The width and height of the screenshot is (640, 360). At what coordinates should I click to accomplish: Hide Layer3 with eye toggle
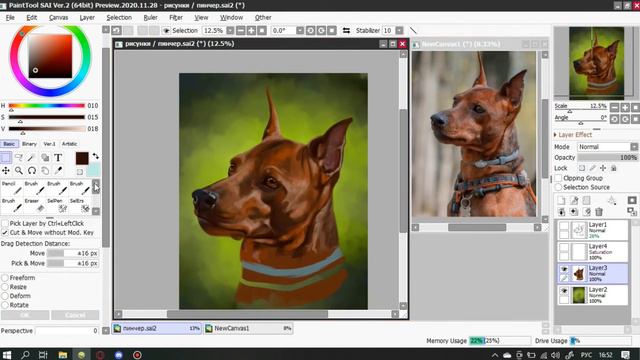(564, 269)
